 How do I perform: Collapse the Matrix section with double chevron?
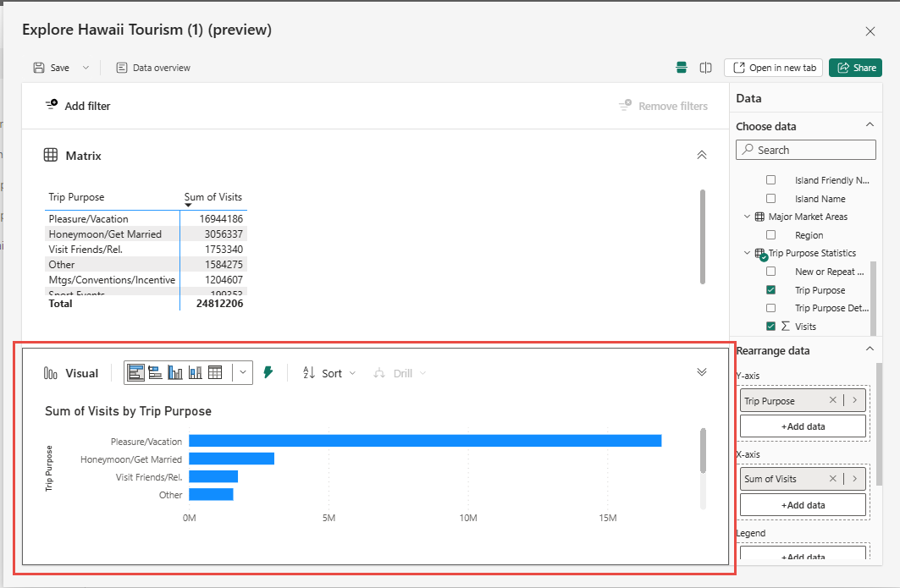pos(701,156)
